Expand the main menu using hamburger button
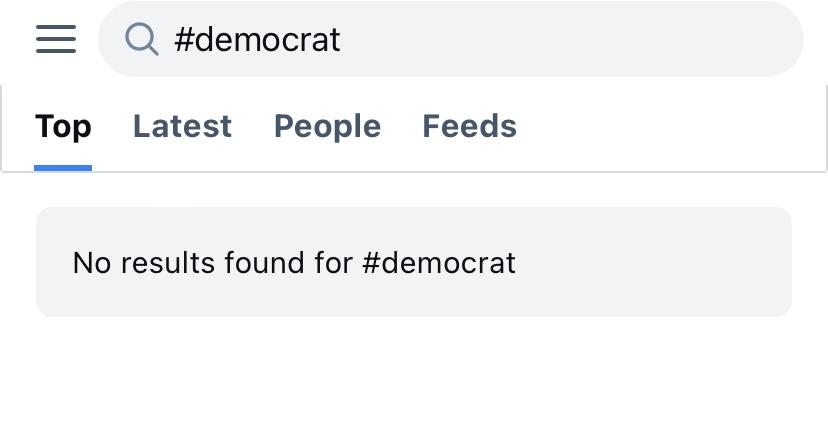This screenshot has height=436, width=828. coord(56,39)
